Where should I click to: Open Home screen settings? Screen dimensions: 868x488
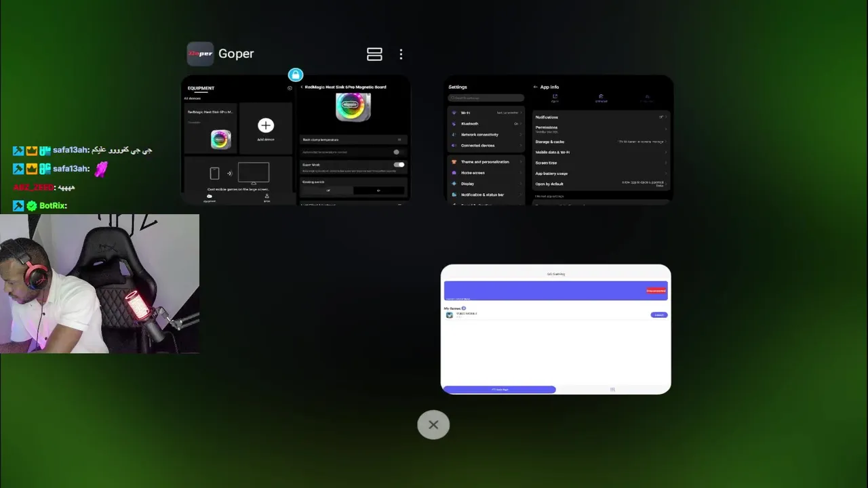pos(486,173)
